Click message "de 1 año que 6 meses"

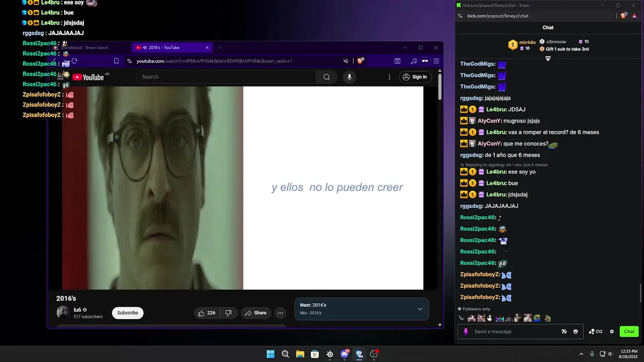[x=512, y=155]
